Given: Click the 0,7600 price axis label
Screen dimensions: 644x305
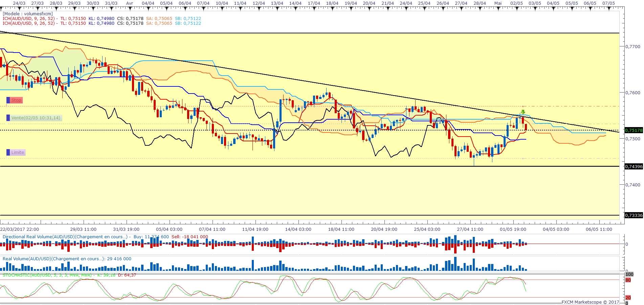Looking at the screenshot, I should click(633, 93).
